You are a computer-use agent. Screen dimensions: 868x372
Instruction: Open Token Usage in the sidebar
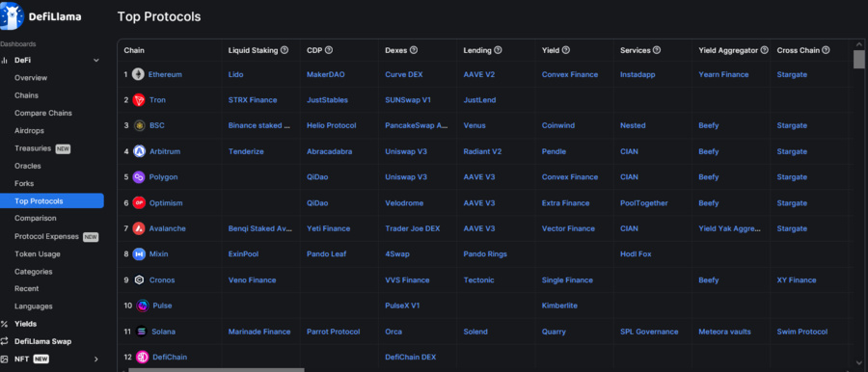[x=38, y=254]
